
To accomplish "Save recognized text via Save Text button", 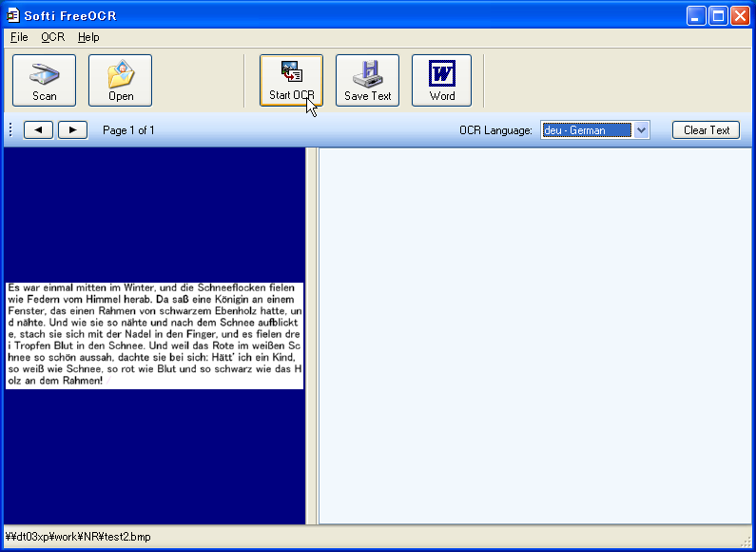I will point(367,80).
